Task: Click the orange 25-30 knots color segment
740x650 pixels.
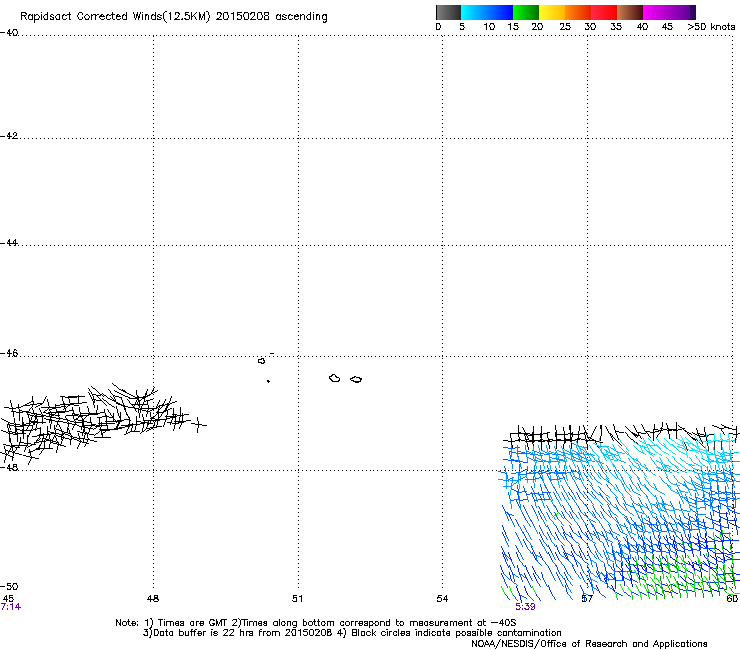Action: coord(578,12)
